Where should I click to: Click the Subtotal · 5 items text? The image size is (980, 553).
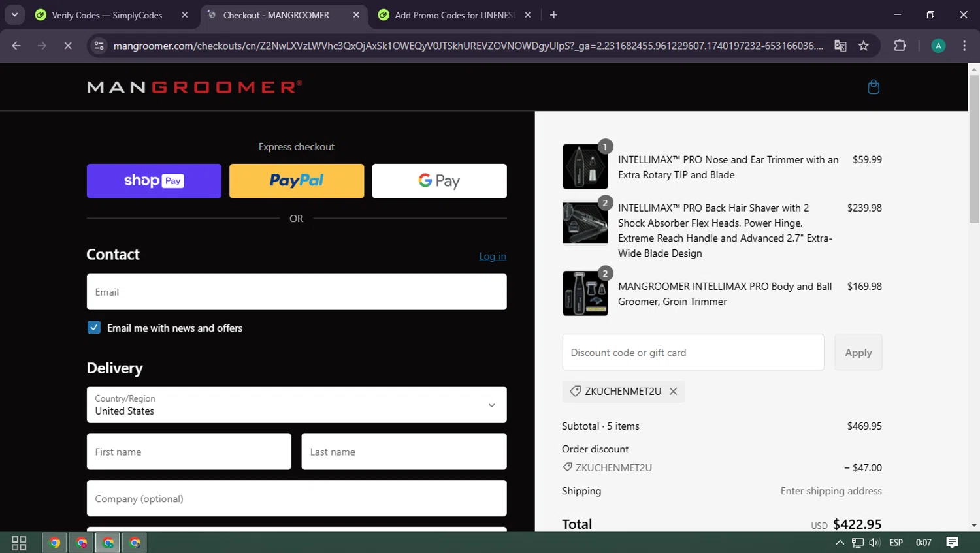tap(600, 426)
